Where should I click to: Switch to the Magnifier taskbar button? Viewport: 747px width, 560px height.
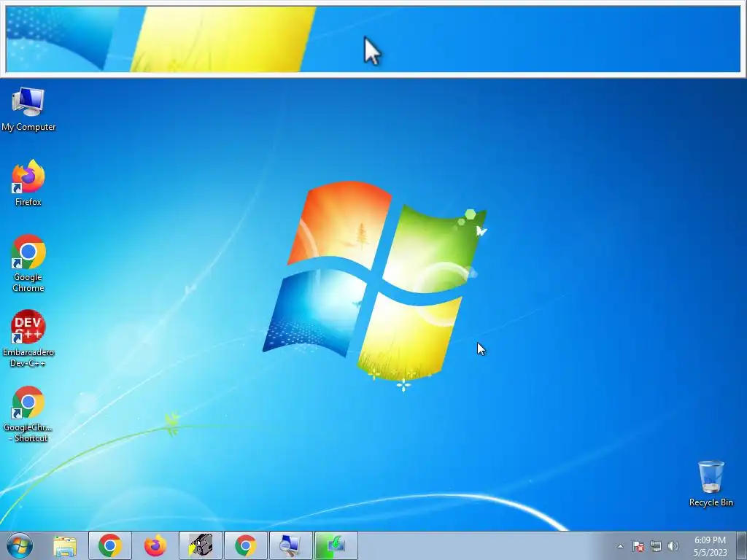point(291,545)
